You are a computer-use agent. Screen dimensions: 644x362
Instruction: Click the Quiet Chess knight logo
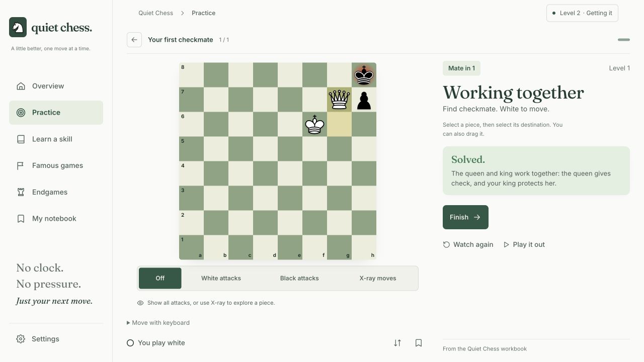pos(18,27)
